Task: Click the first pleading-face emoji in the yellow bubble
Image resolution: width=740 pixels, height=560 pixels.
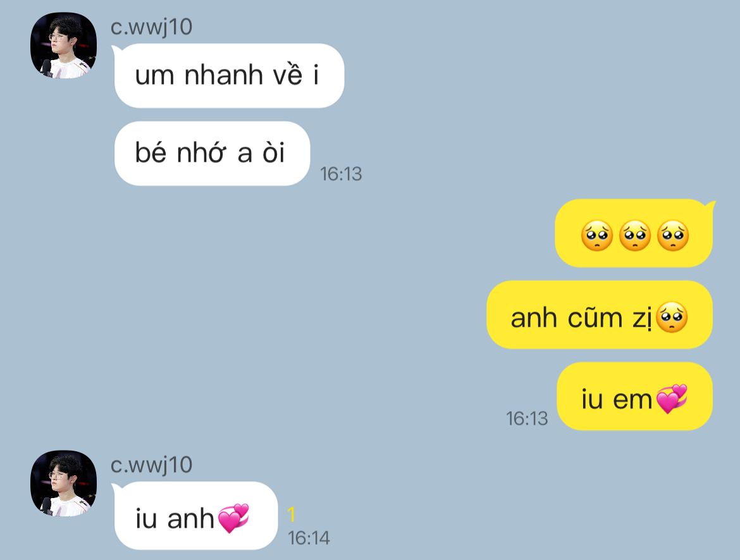Action: (597, 235)
